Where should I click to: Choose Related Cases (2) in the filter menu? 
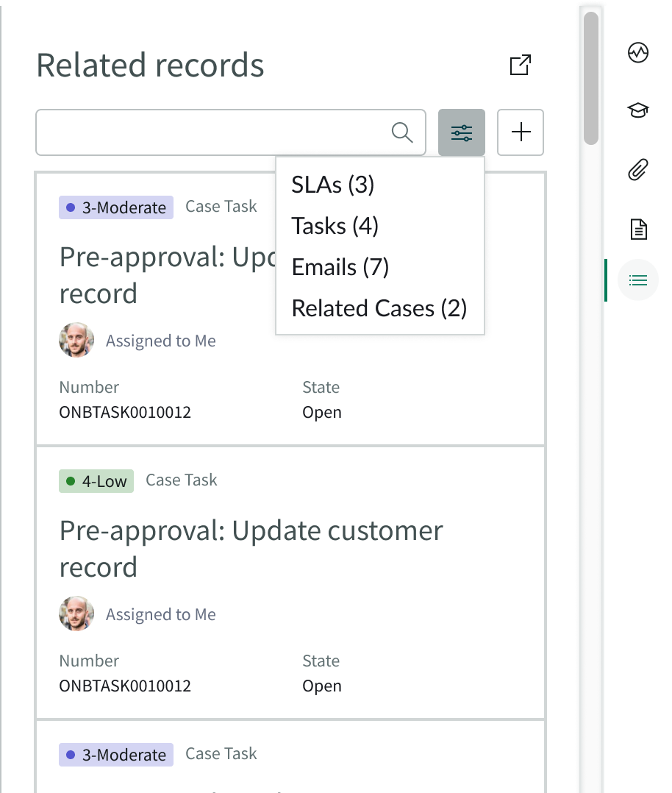point(379,308)
